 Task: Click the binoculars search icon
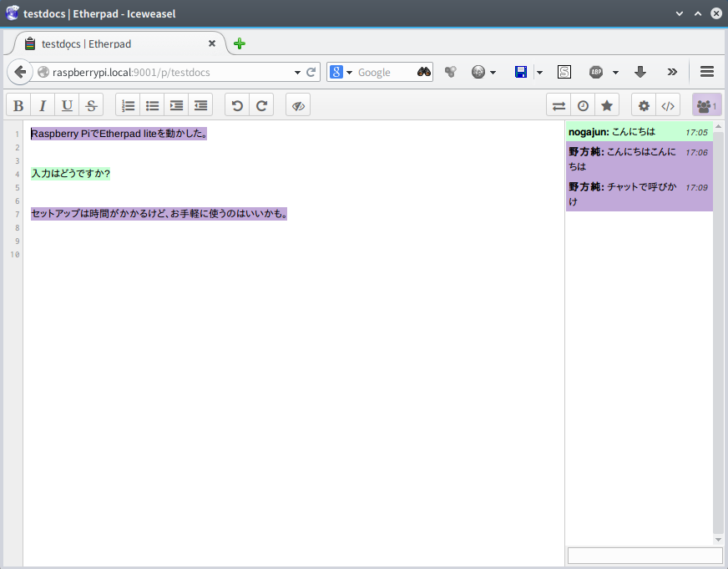point(424,72)
